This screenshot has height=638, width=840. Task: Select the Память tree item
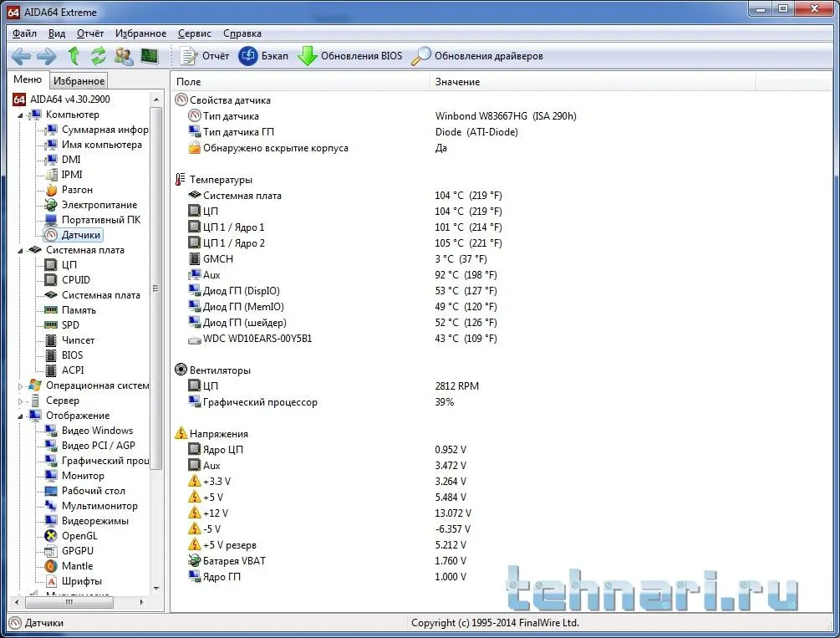[71, 310]
